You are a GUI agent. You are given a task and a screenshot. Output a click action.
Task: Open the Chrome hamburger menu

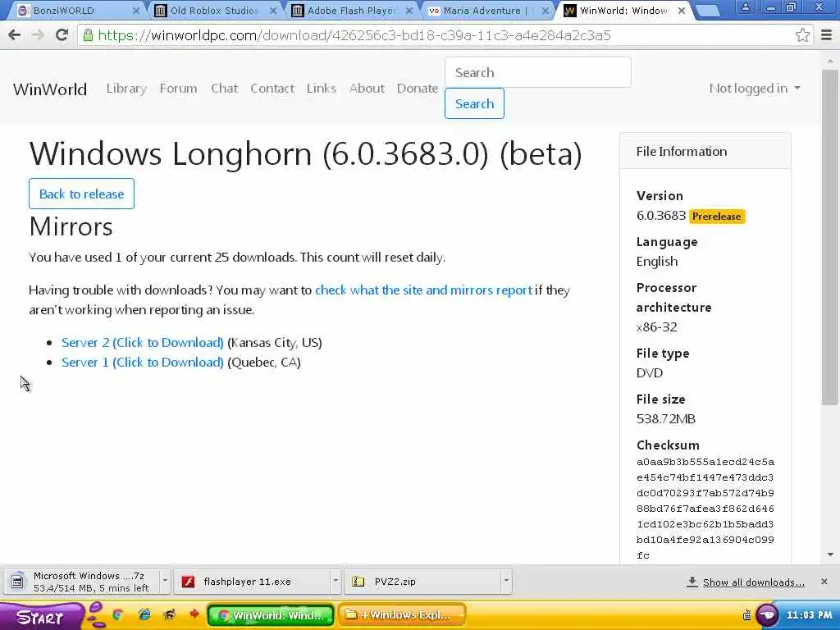pyautogui.click(x=827, y=35)
